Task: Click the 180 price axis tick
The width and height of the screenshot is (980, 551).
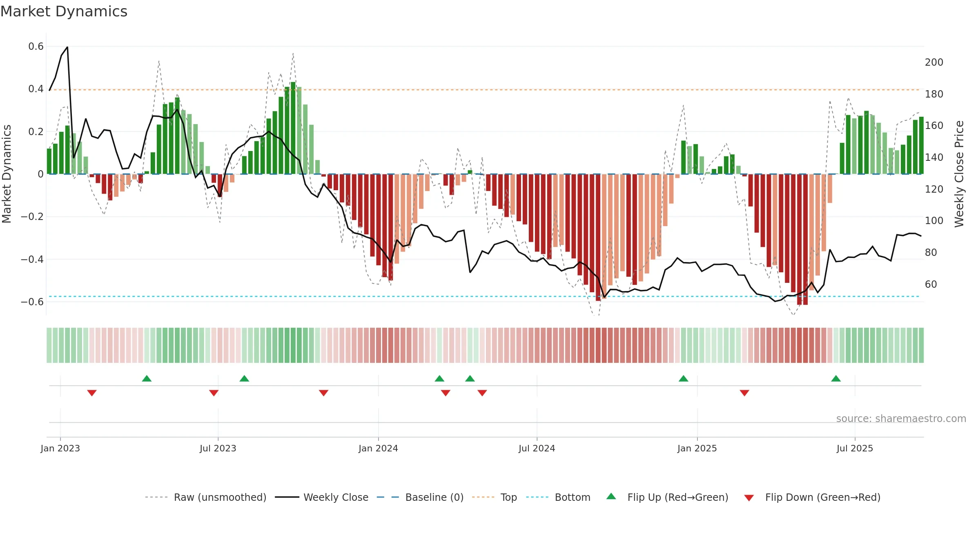Action: coord(934,94)
